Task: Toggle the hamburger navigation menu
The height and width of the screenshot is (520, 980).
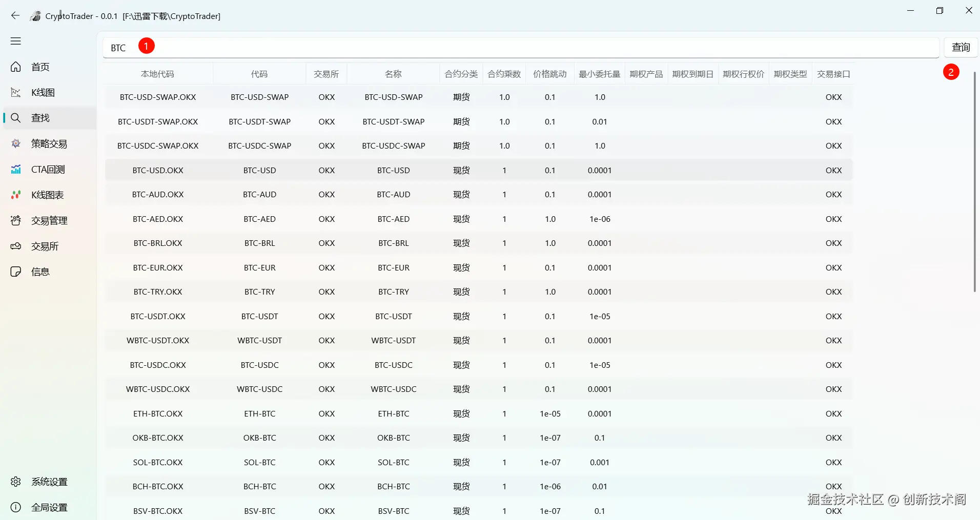Action: [16, 41]
